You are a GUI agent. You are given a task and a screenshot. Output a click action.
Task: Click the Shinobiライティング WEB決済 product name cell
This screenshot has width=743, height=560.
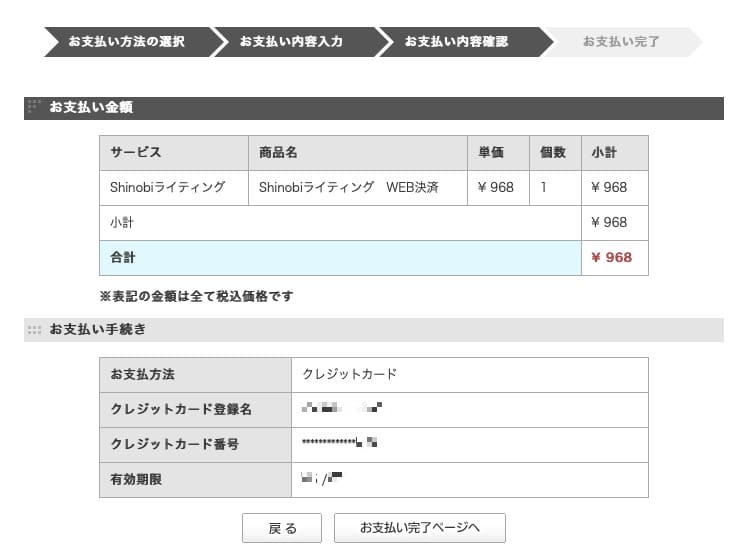[349, 188]
